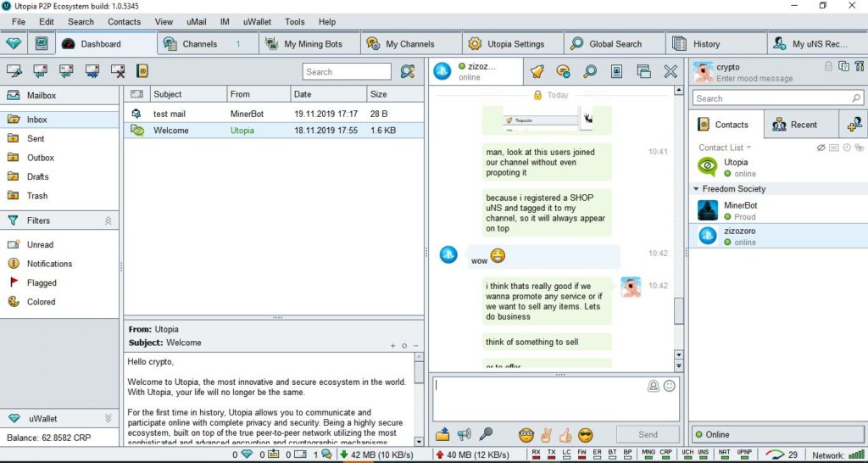Filter by Unread mail
The width and height of the screenshot is (868, 463).
pos(59,245)
